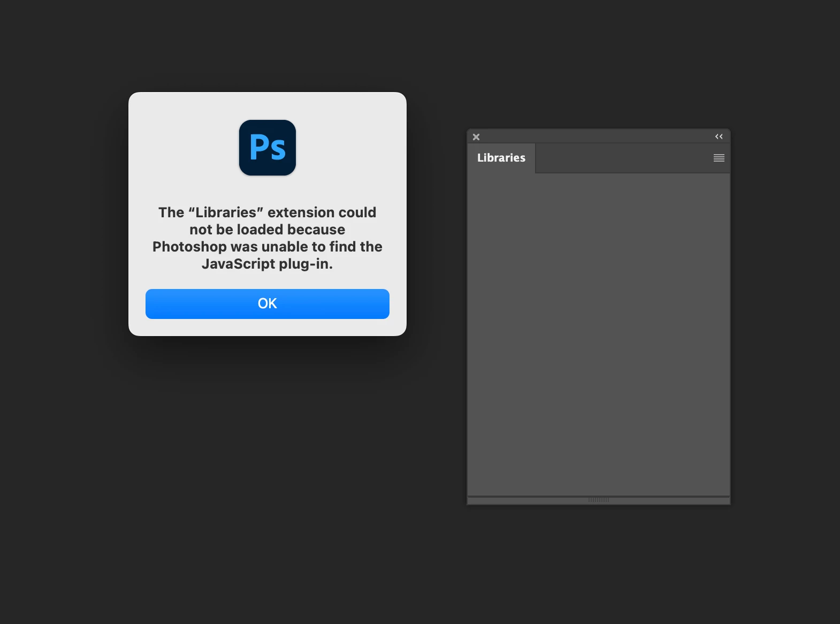Click the error text "JavaScript plug-in."
The height and width of the screenshot is (624, 840).
[x=268, y=264]
